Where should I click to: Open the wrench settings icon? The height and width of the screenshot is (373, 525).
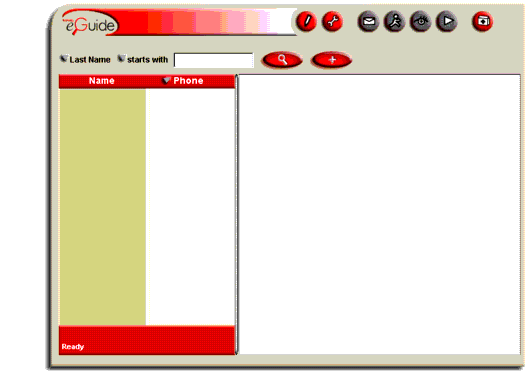[332, 22]
